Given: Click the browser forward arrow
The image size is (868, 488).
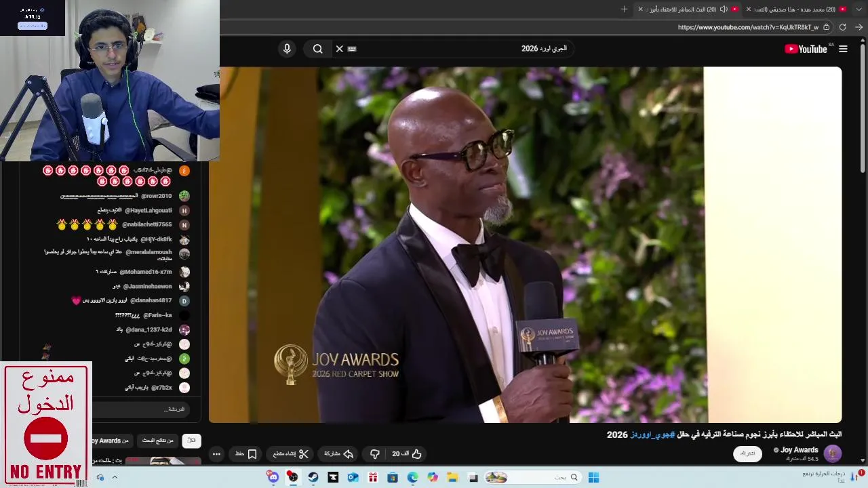Looking at the screenshot, I should pos(859,27).
